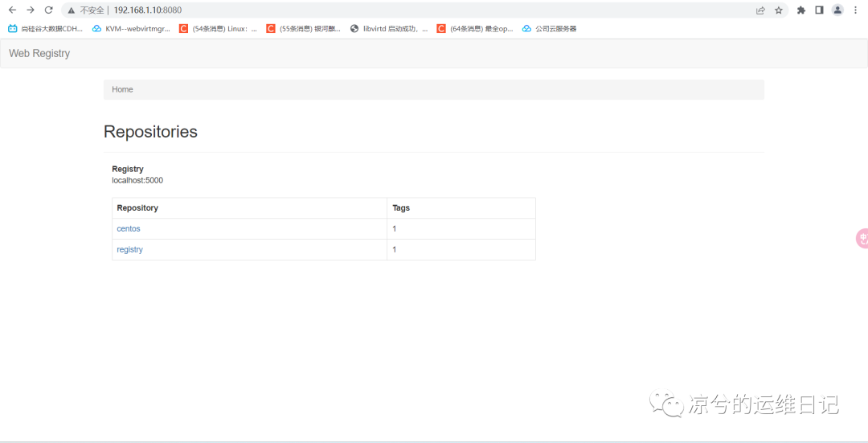This screenshot has width=868, height=443.
Task: Click the Home breadcrumb
Action: [122, 89]
